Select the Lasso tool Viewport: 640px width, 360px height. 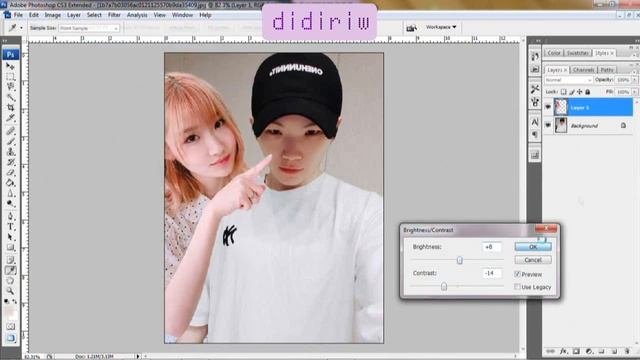[10, 87]
